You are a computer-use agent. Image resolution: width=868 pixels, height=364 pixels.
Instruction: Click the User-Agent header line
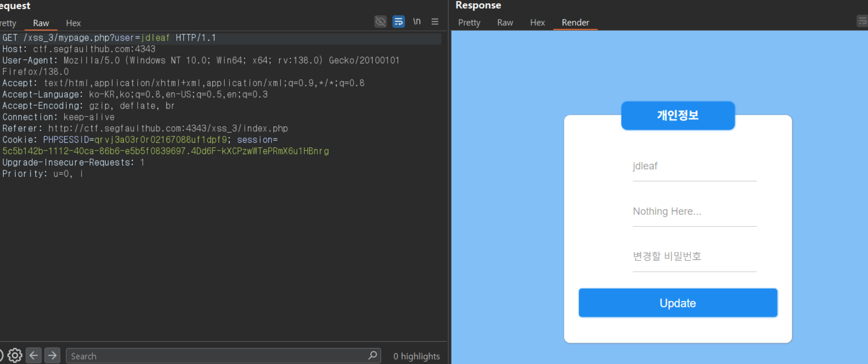201,66
